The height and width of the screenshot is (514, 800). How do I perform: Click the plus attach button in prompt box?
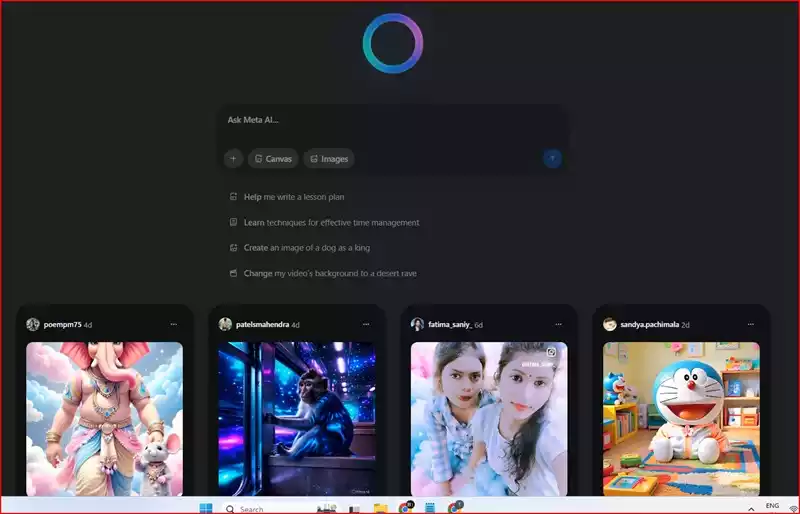pos(233,159)
